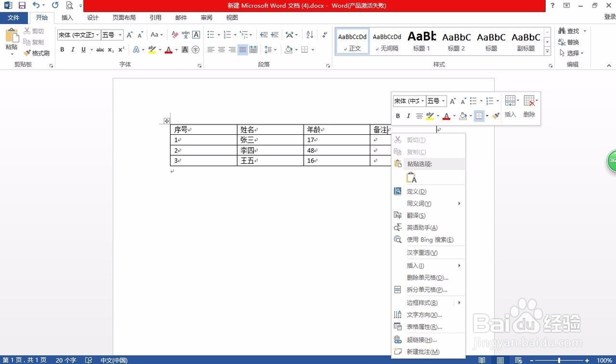The height and width of the screenshot is (364, 616).
Task: Toggle Strikethrough (abc) in ribbon
Action: tap(100, 50)
